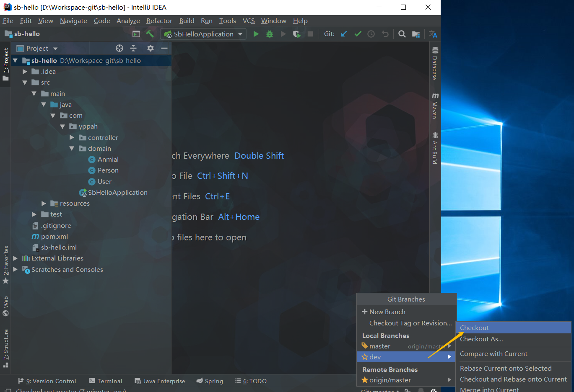Show Git history clock icon
The image size is (574, 392).
coord(371,34)
